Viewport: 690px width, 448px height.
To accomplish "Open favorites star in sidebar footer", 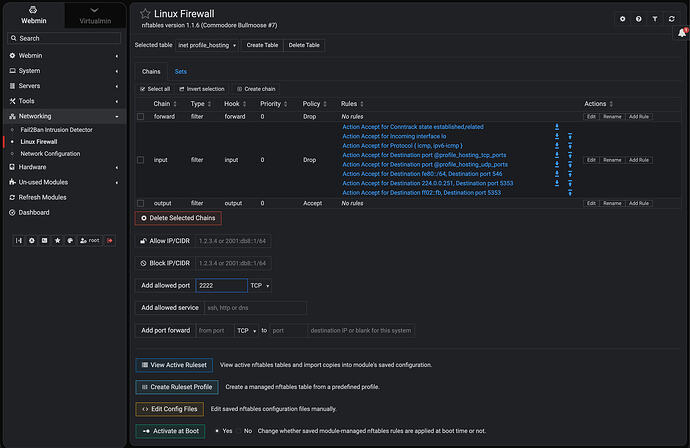I will click(x=57, y=241).
